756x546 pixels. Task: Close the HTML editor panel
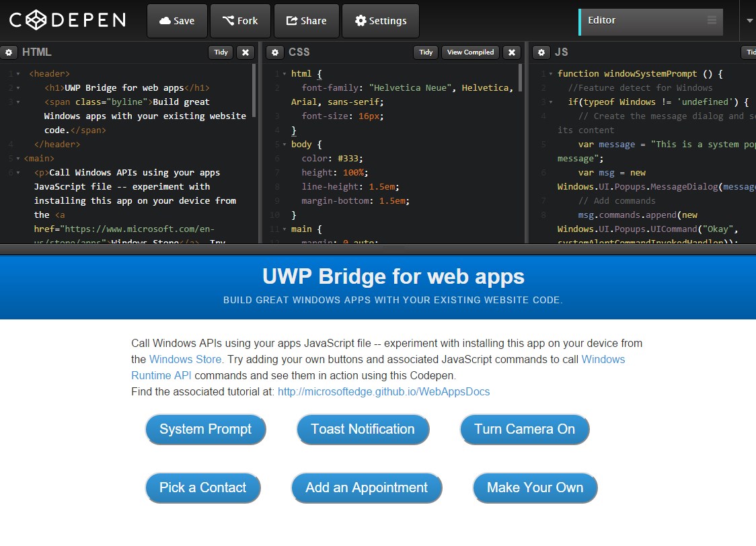[x=245, y=52]
